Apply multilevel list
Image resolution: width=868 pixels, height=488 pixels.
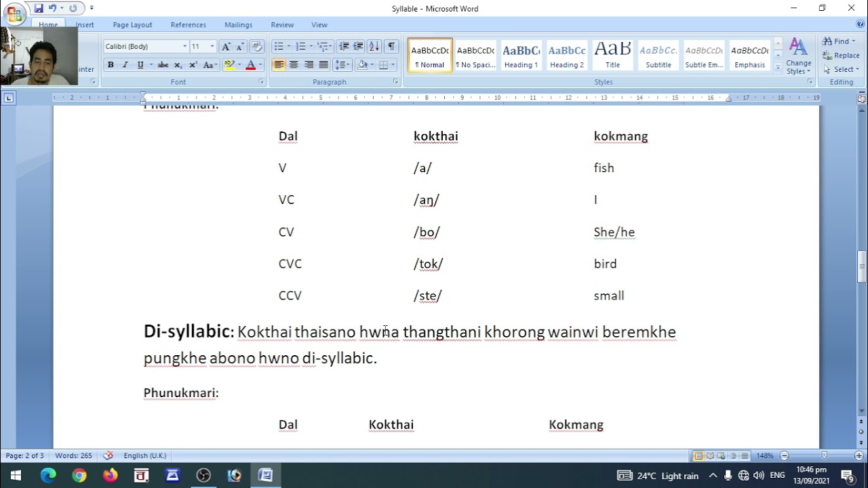coord(323,46)
